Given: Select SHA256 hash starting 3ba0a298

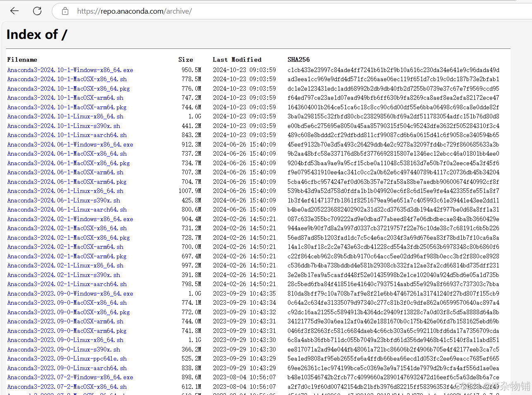Looking at the screenshot, I should tap(393, 116).
